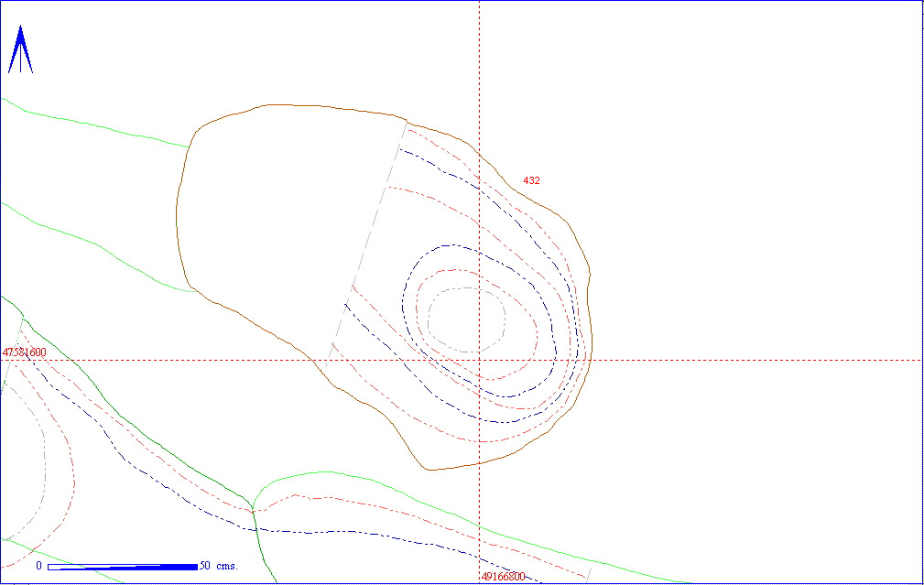Click the easting coordinate label 49166800
This screenshot has width=924, height=585.
pos(504,577)
